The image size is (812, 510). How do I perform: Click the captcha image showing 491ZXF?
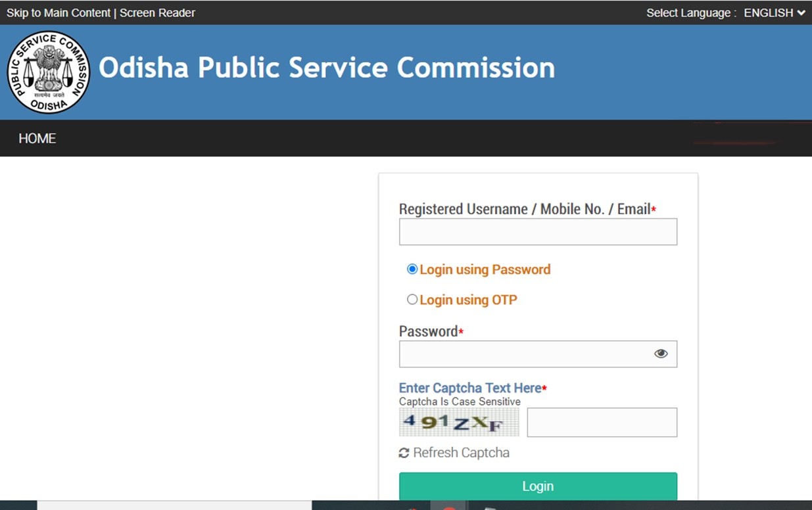click(x=459, y=422)
